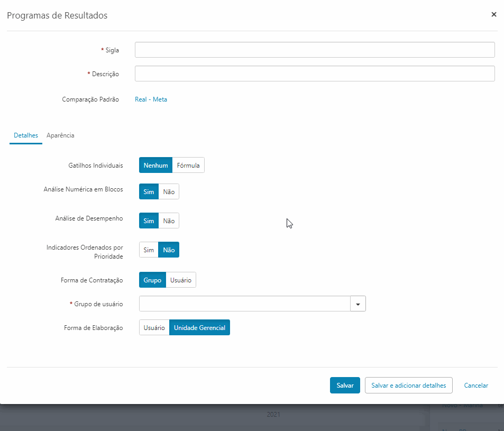Switch to the Detalhes tab
Image resolution: width=504 pixels, height=431 pixels.
pos(26,135)
